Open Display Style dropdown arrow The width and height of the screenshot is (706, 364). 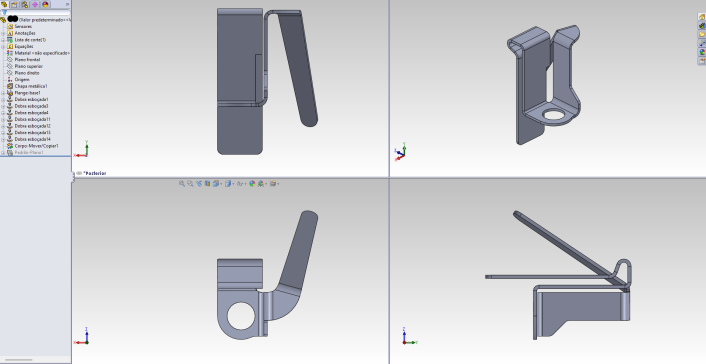point(233,184)
